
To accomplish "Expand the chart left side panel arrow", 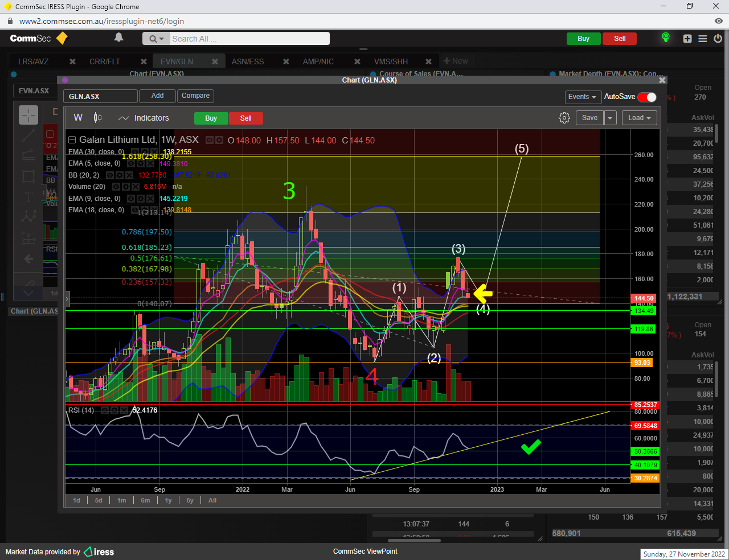I will [x=67, y=298].
